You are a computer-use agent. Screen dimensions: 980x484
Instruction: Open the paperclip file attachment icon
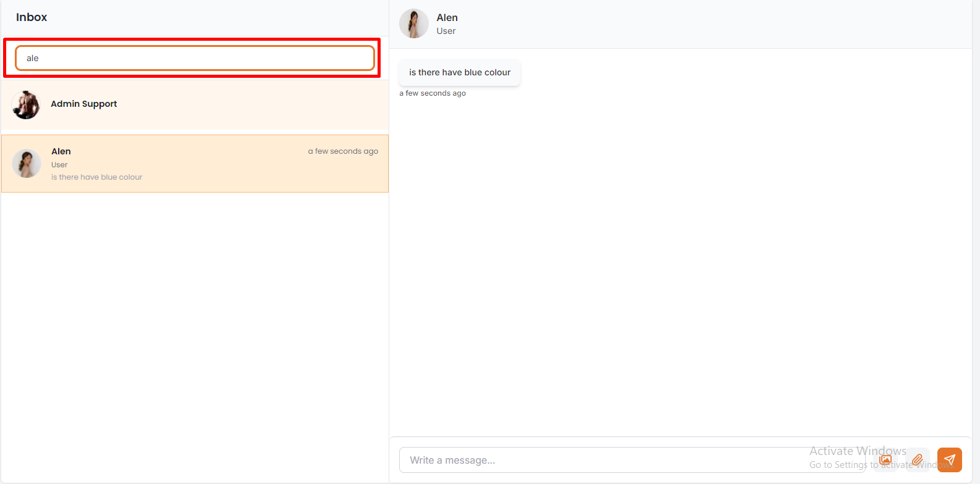918,460
